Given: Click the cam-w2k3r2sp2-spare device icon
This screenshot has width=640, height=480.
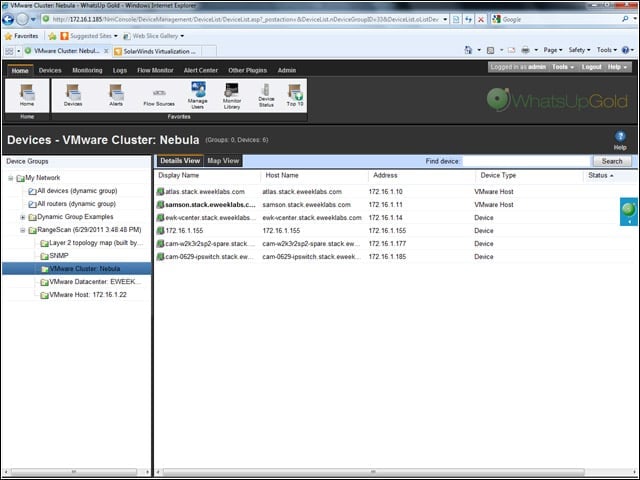Looking at the screenshot, I should (160, 244).
